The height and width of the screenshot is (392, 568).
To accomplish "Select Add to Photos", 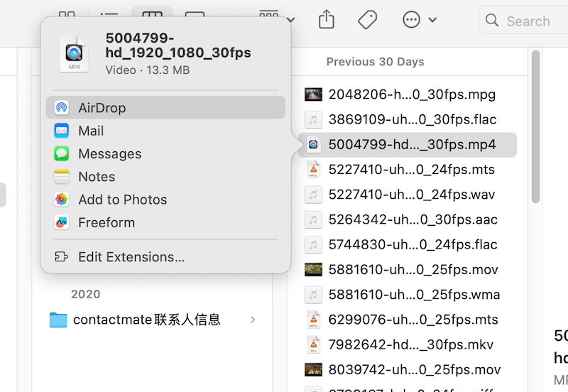I will (122, 200).
